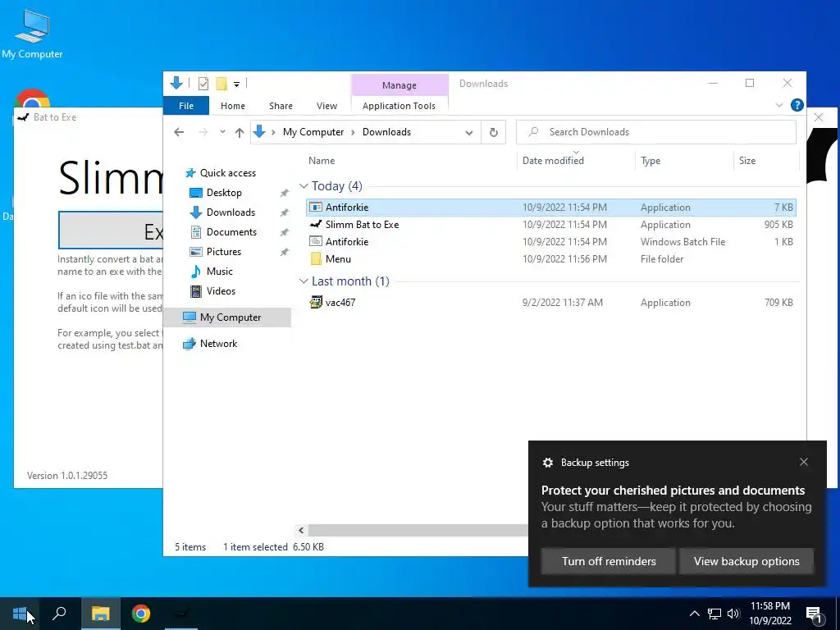Image resolution: width=840 pixels, height=630 pixels.
Task: Open the network status tray icon
Action: [x=714, y=614]
